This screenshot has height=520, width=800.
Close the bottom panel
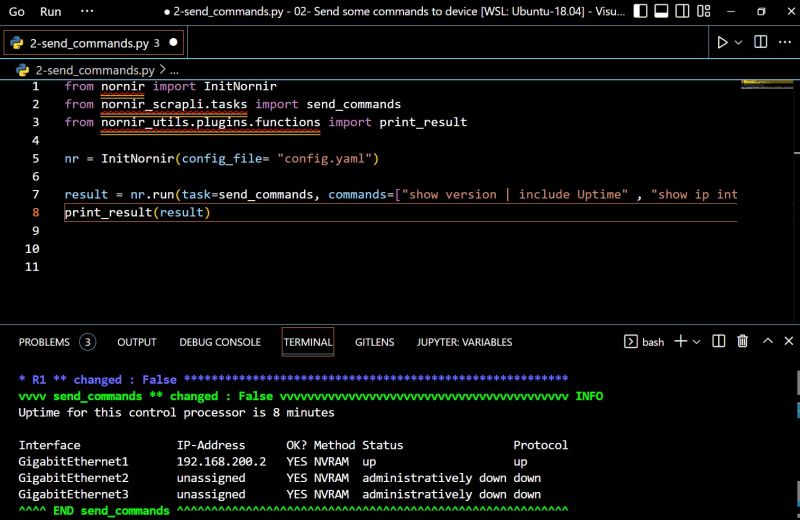coord(789,341)
